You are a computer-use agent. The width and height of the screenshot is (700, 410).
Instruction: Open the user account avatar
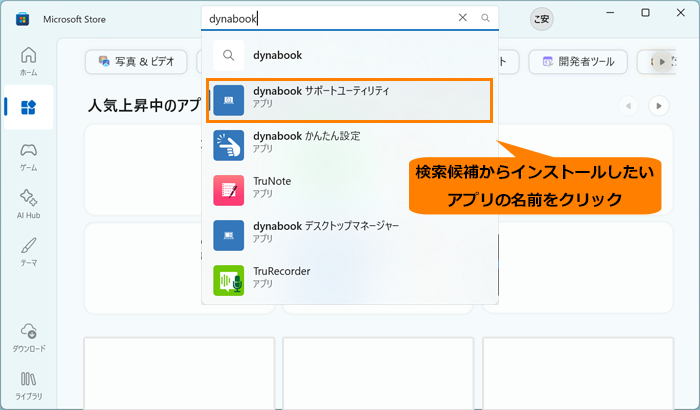(542, 19)
